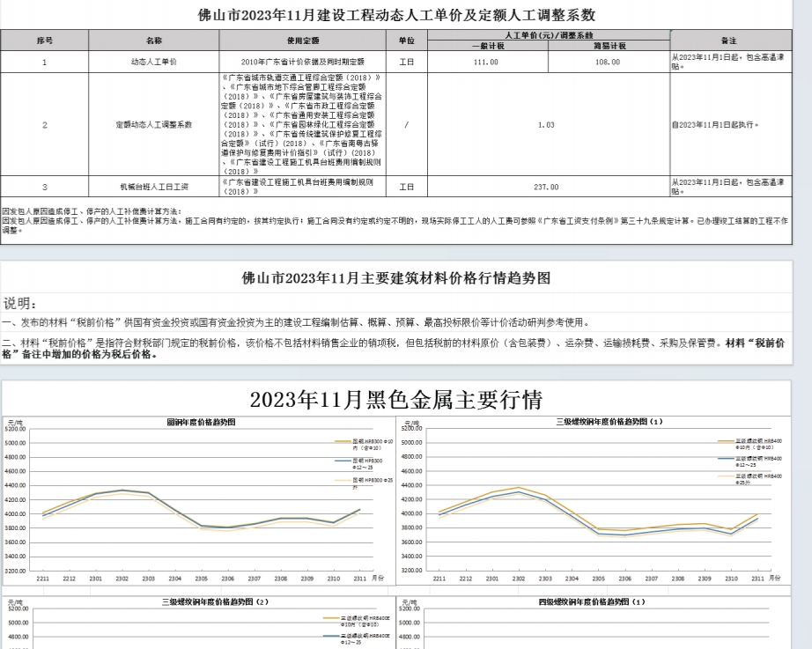Screen dimensions: 812x649
Task: Click the title 佛山市2023年11月建设工程动态人工单价及定额人工调整系数
Action: 396,15
